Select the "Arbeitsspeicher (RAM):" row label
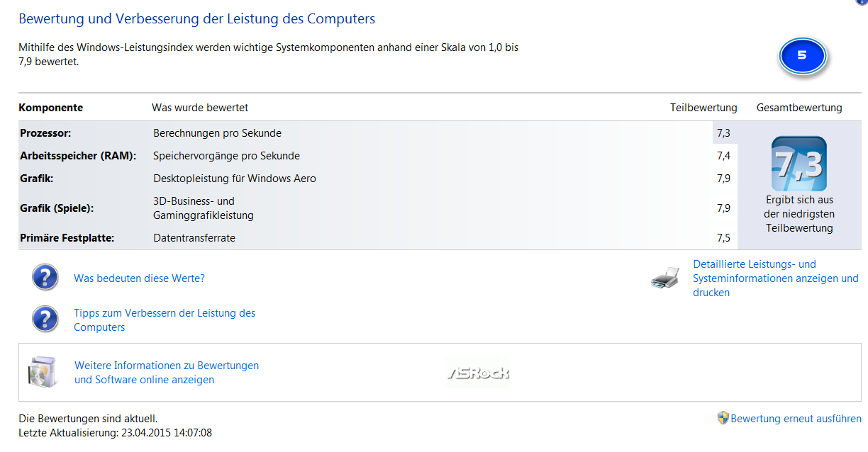Screen dimensions: 868x452 point(78,156)
